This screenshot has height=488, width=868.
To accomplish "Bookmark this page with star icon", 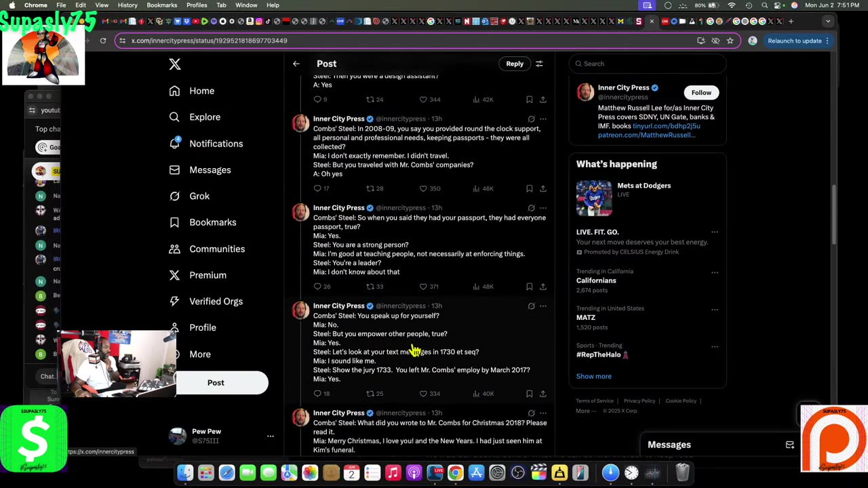I will pyautogui.click(x=730, y=41).
